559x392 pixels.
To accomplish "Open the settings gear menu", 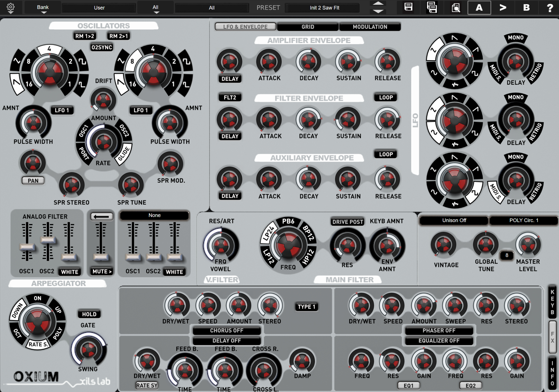I will click(10, 7).
